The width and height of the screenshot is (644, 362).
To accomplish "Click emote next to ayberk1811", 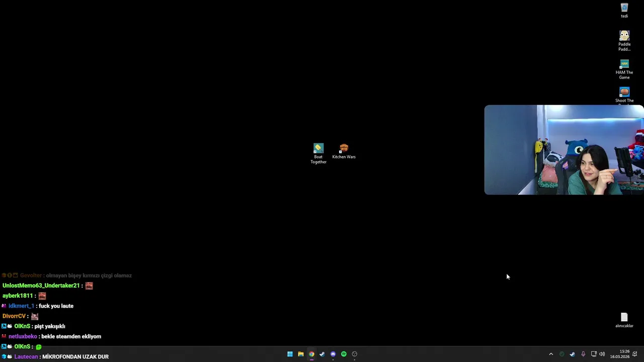I will (x=42, y=296).
